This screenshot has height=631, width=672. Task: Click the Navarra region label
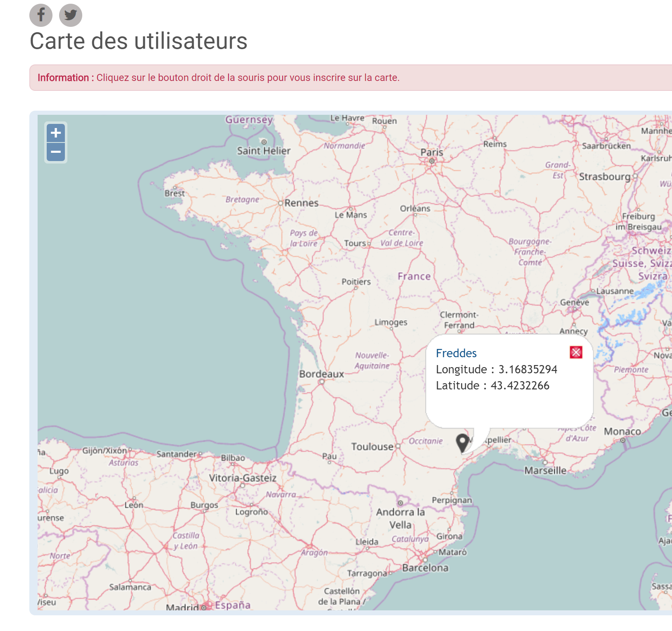(x=281, y=494)
